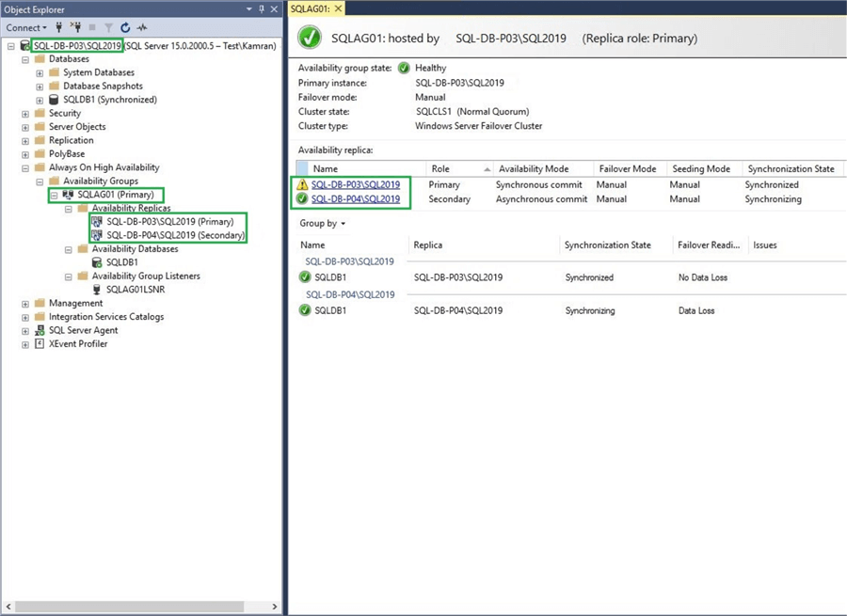Expand the Replication folder
The width and height of the screenshot is (847, 616).
coord(25,141)
